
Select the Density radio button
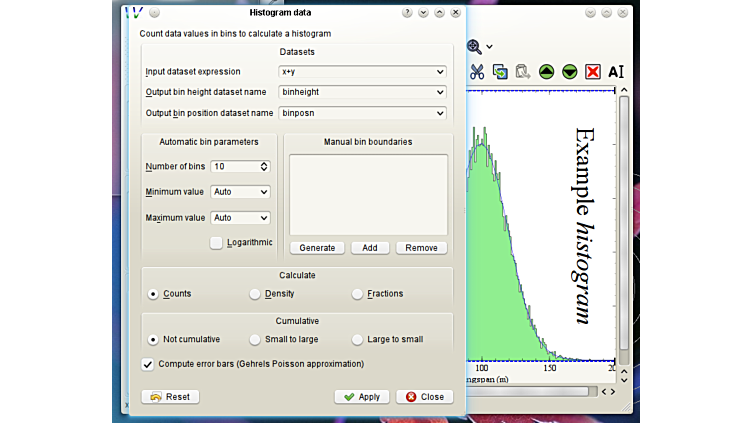(255, 294)
